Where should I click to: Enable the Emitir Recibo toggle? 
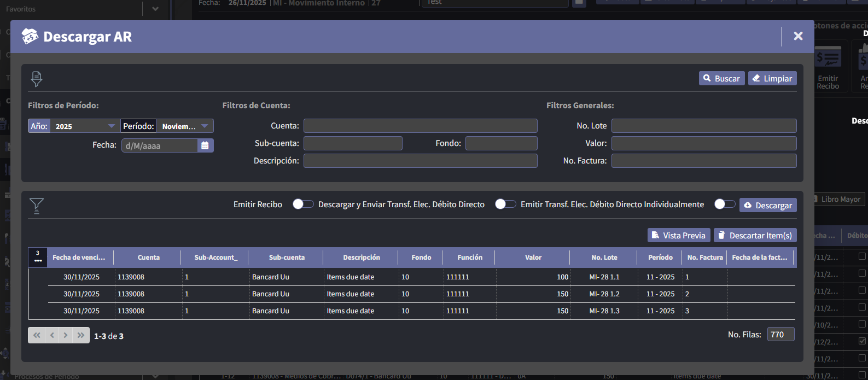[x=303, y=204]
